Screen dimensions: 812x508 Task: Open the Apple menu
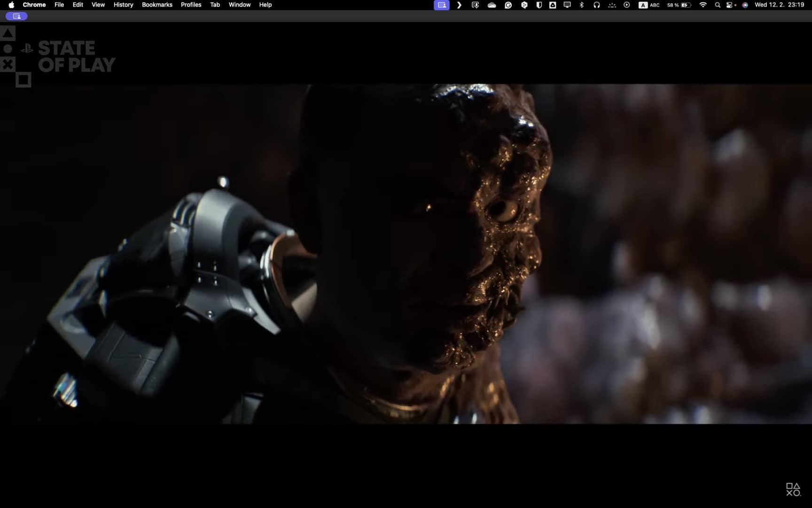(x=11, y=5)
